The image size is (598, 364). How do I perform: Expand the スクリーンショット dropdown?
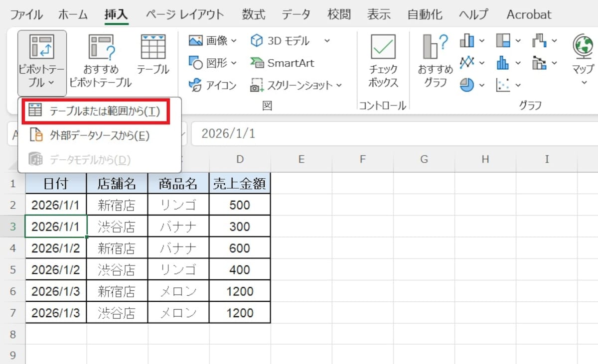click(x=340, y=86)
